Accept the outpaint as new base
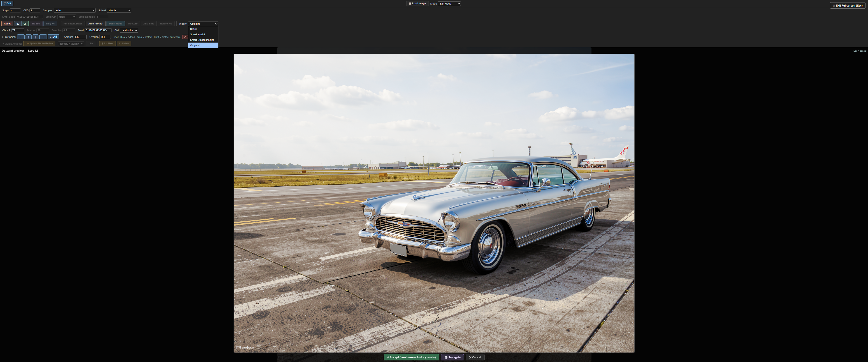Screen dimensions: 868x362 [x=411, y=357]
